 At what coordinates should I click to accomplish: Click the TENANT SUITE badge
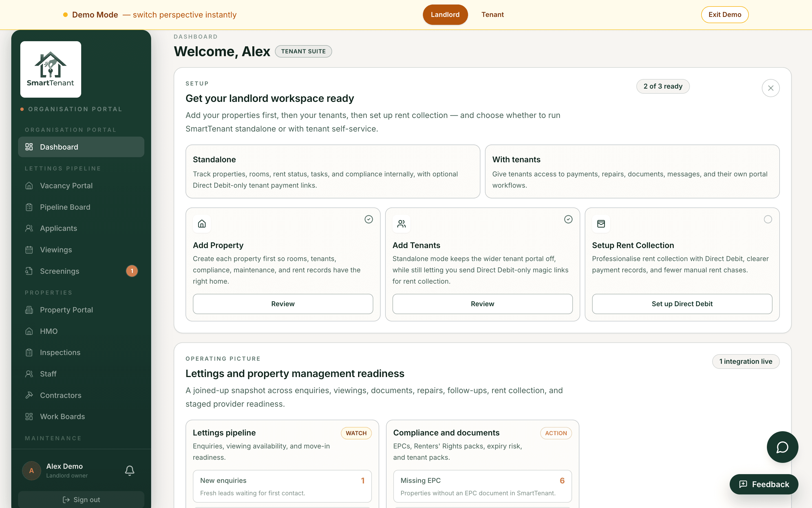point(303,51)
